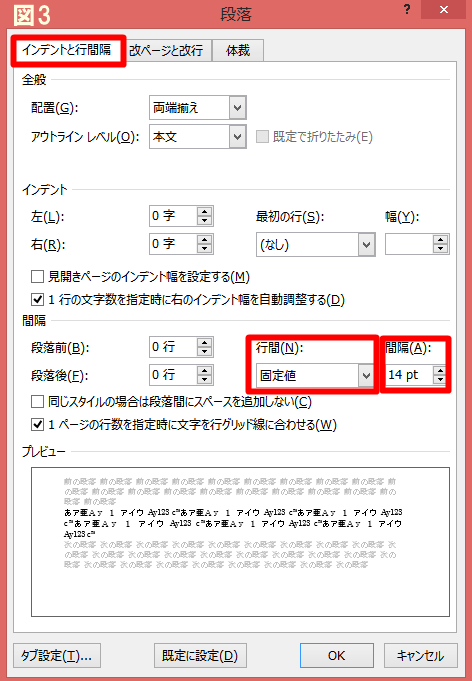Switch to the インデントと行間隔 tab

68,50
